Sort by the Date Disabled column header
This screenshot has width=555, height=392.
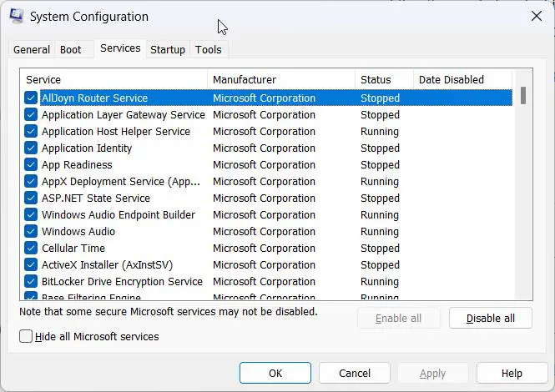click(x=462, y=79)
